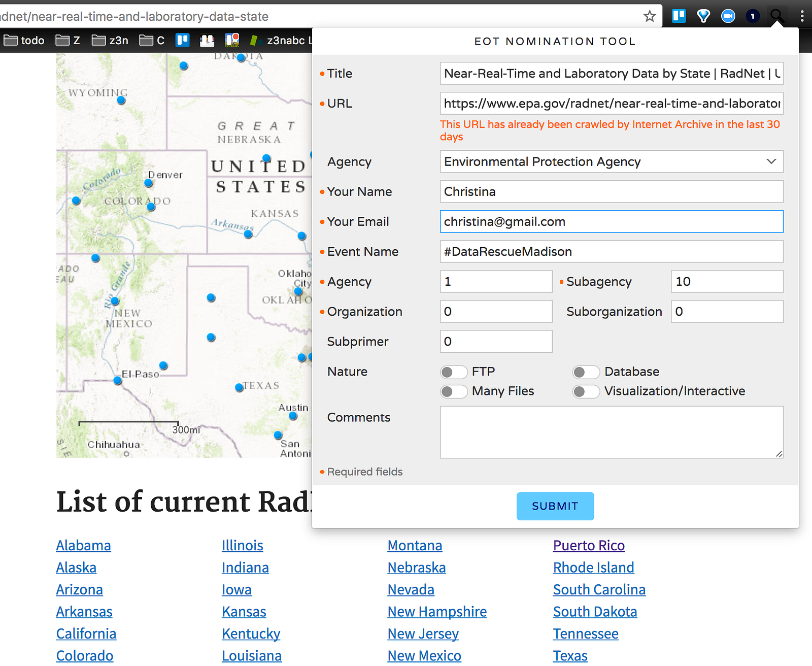The image size is (812, 666).
Task: Open the California link
Action: [86, 634]
